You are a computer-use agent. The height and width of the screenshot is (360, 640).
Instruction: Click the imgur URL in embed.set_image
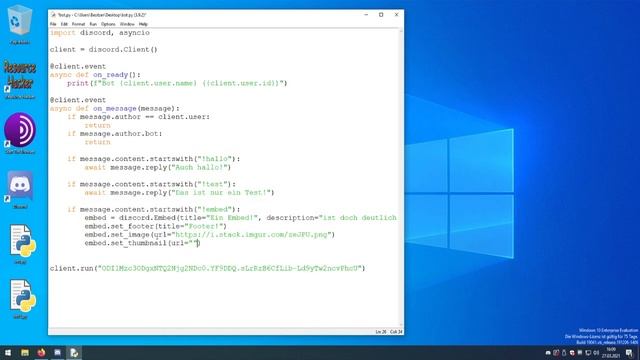(x=252, y=235)
